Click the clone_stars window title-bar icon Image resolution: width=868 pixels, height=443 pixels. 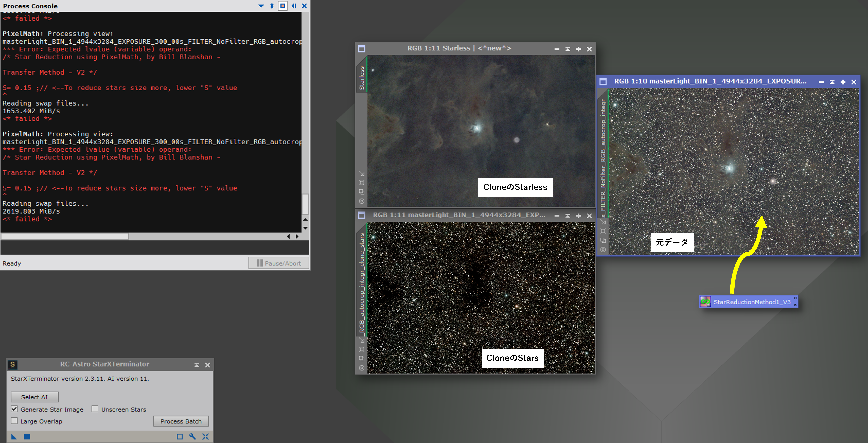(362, 215)
